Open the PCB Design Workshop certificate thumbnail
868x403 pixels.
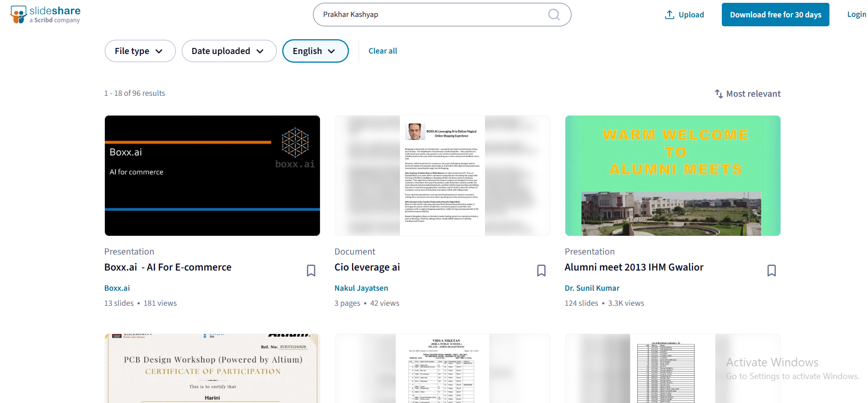(x=212, y=369)
